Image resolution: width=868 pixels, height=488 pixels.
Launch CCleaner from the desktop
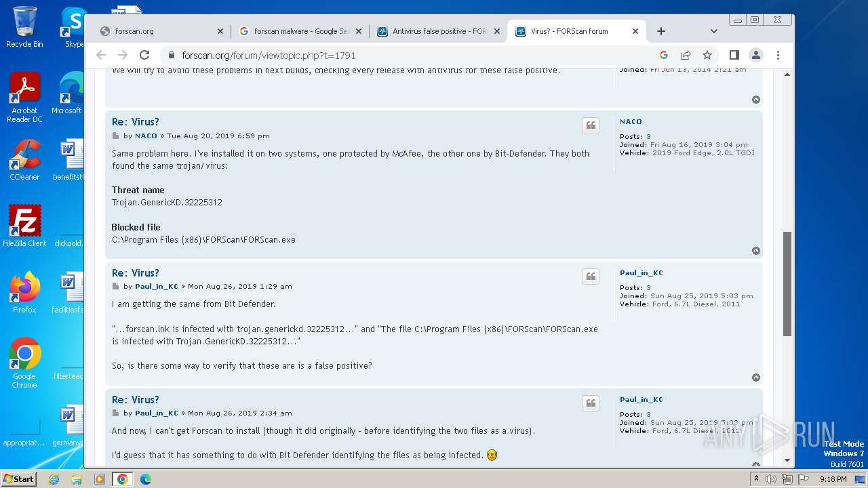click(24, 160)
